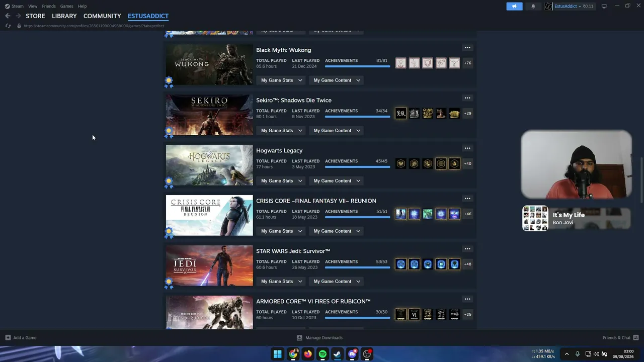This screenshot has height=362, width=644.
Task: Open three-dot menu for STAR WARS Jedi: Survivor
Action: point(467,249)
